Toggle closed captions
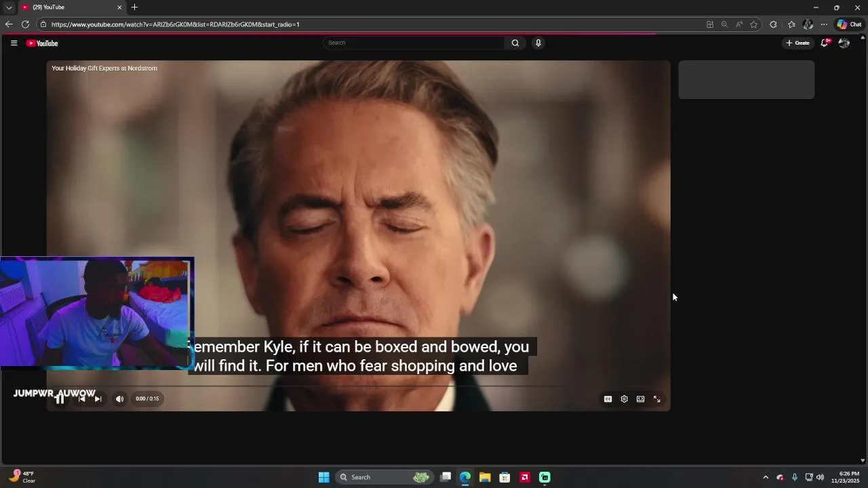This screenshot has width=868, height=488. pos(608,399)
